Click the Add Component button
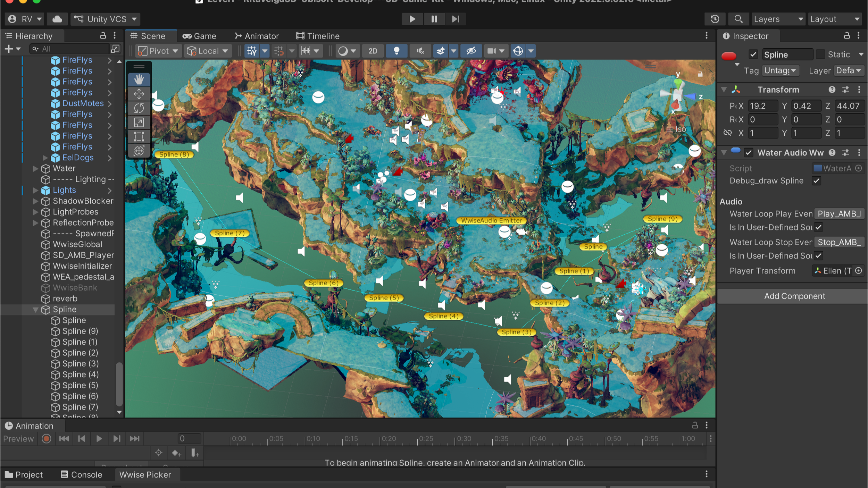The image size is (868, 488). click(794, 296)
